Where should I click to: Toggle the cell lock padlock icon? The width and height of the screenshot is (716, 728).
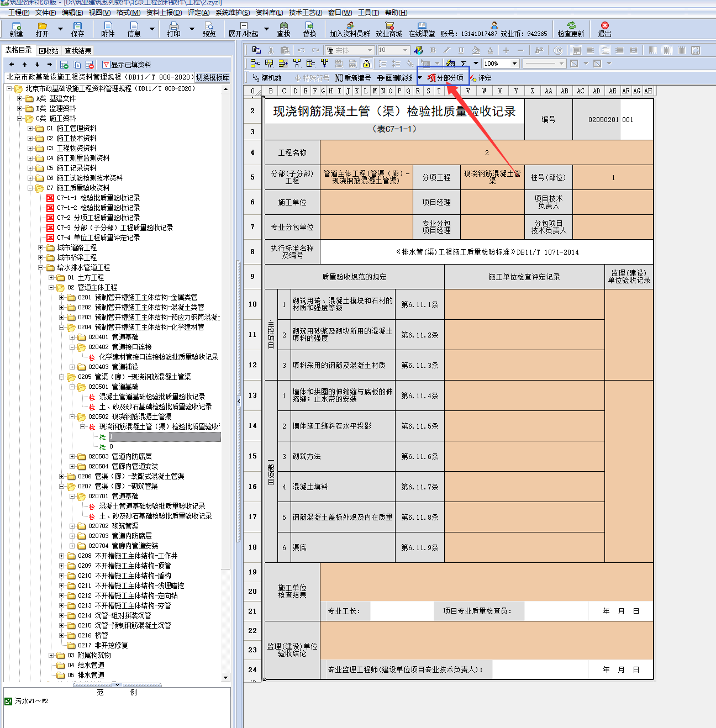click(x=366, y=64)
